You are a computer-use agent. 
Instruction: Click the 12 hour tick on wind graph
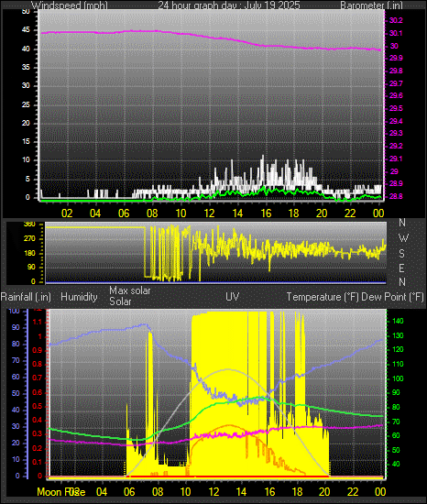point(209,214)
